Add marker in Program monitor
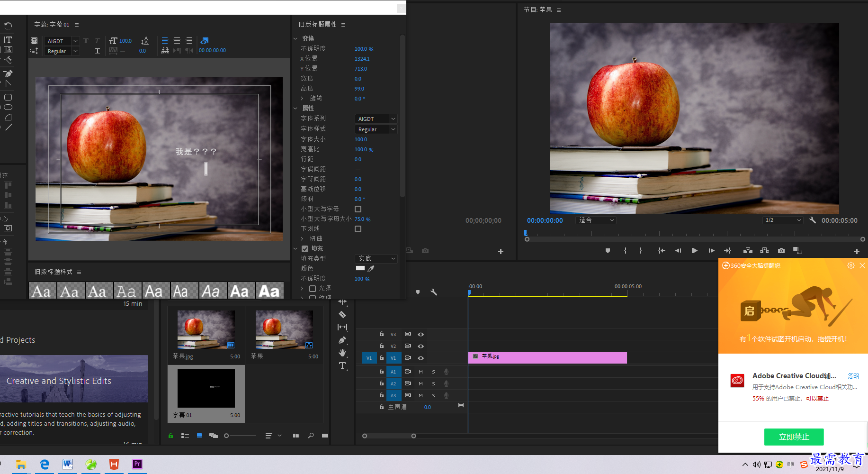Image resolution: width=868 pixels, height=474 pixels. pyautogui.click(x=608, y=251)
